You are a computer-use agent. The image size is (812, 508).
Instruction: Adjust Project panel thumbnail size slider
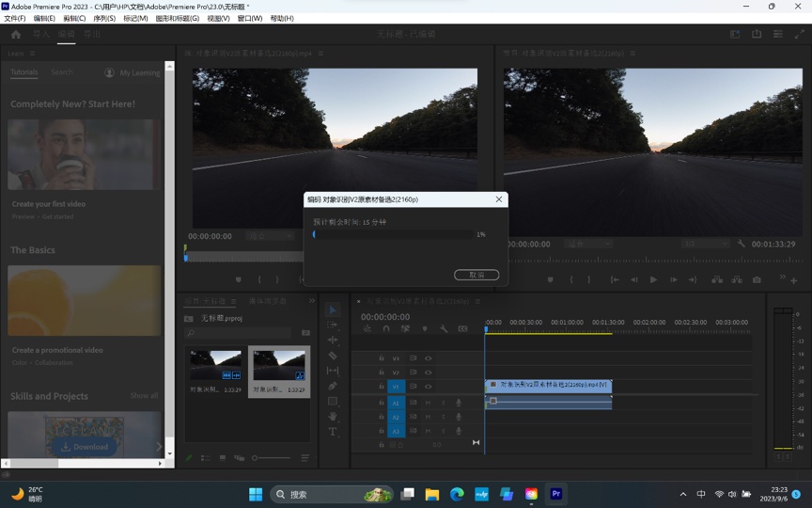[x=271, y=458]
